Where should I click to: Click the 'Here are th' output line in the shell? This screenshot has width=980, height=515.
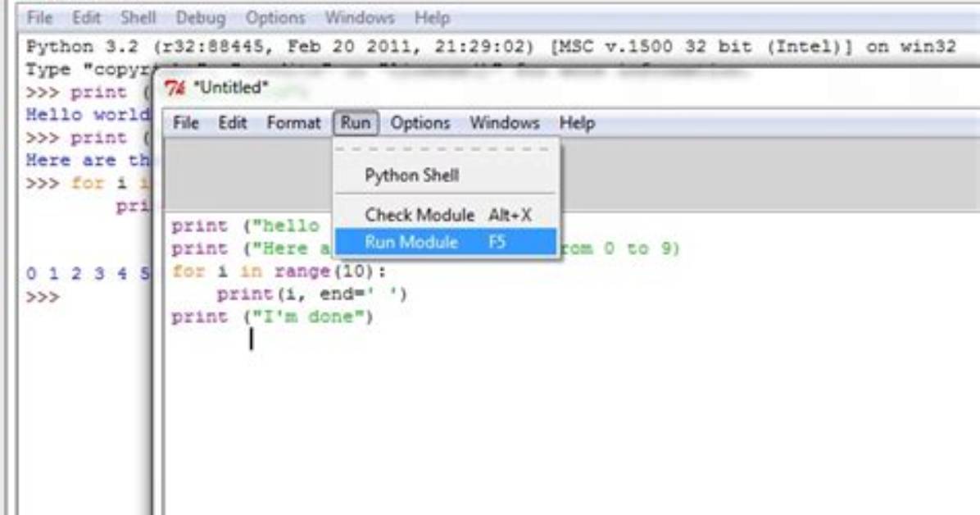88,161
